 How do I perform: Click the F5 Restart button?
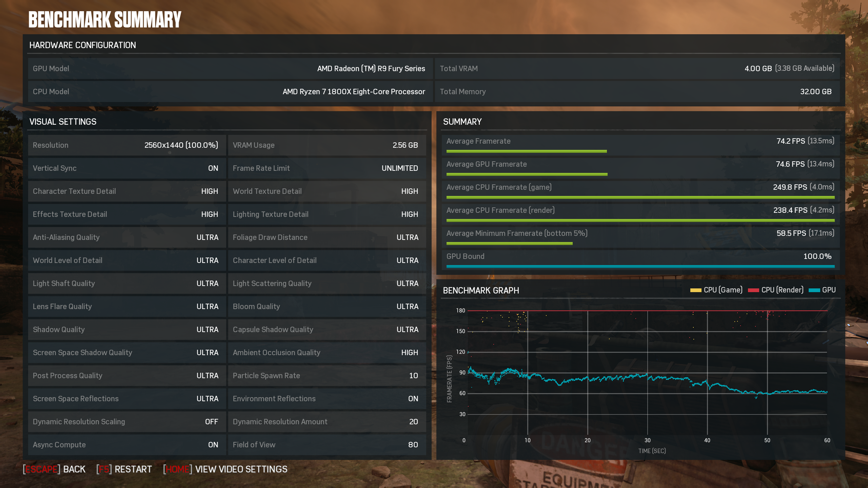[x=124, y=469]
